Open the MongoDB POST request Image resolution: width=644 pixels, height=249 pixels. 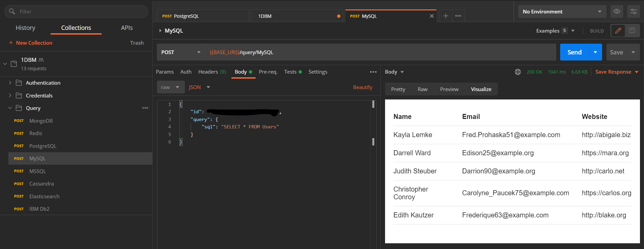point(80,121)
